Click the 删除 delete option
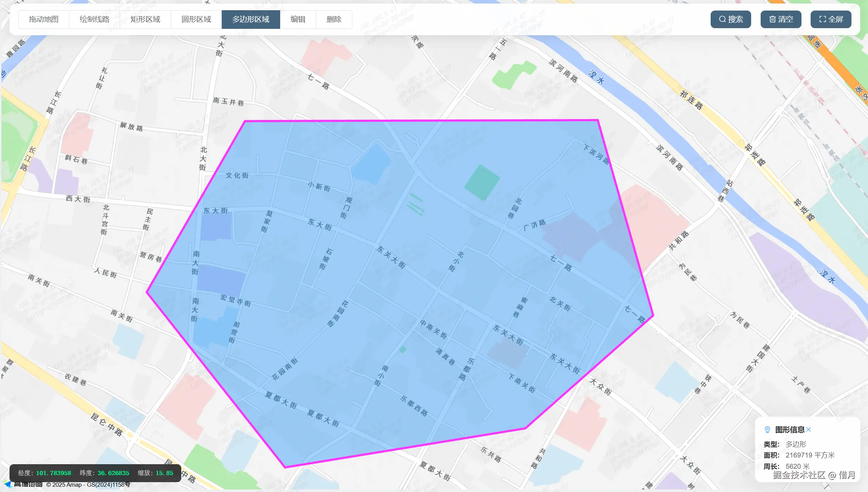The width and height of the screenshot is (868, 492). (x=334, y=19)
